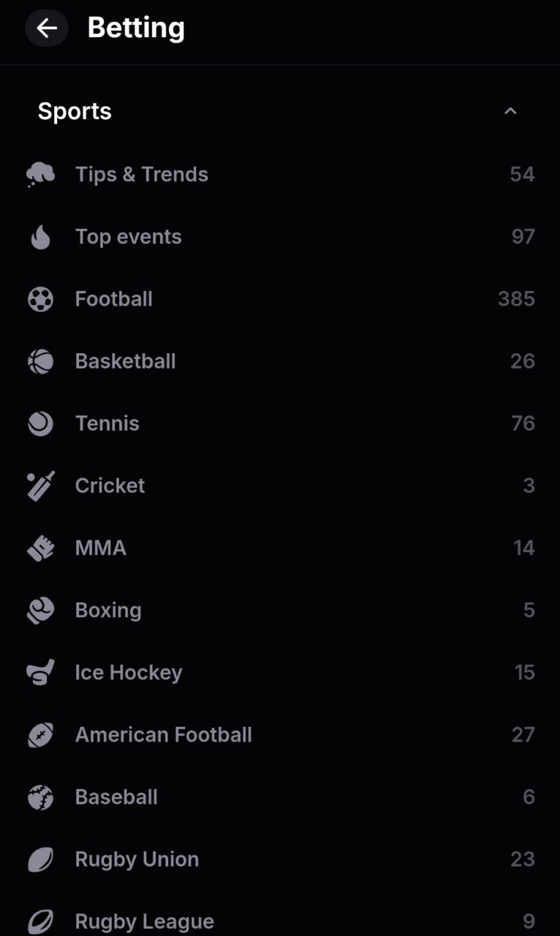Image resolution: width=560 pixels, height=936 pixels.
Task: Open the Baseball category
Action: click(x=116, y=796)
